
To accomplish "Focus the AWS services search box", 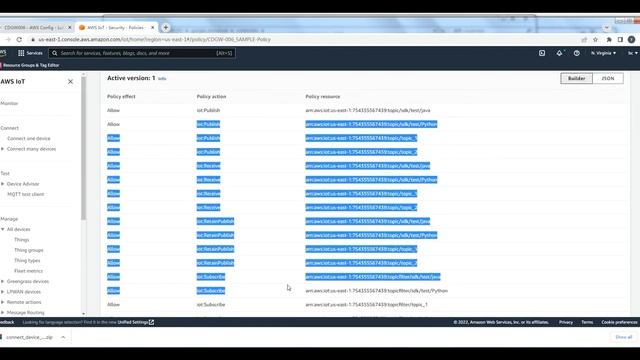I will point(142,53).
